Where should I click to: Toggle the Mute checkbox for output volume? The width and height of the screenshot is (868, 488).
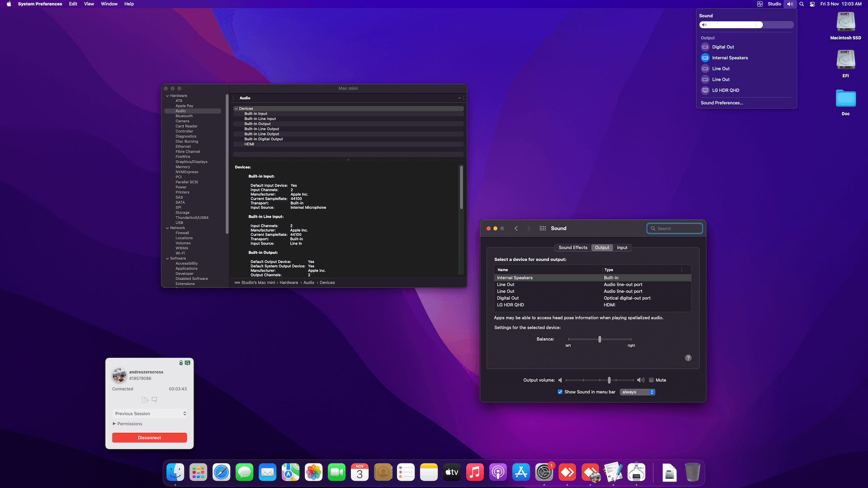click(651, 380)
